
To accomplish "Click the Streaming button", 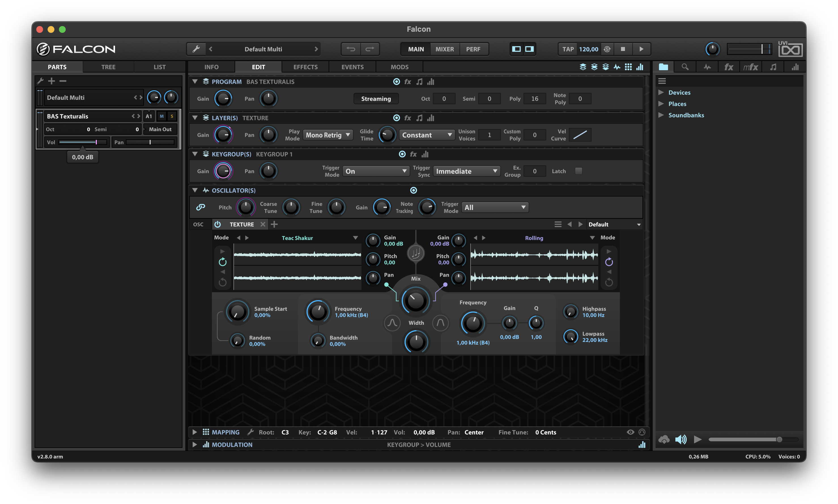I will click(x=376, y=99).
